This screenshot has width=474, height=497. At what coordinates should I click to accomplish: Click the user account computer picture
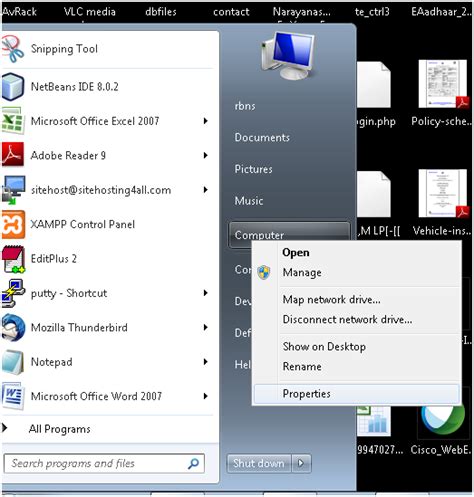[288, 55]
